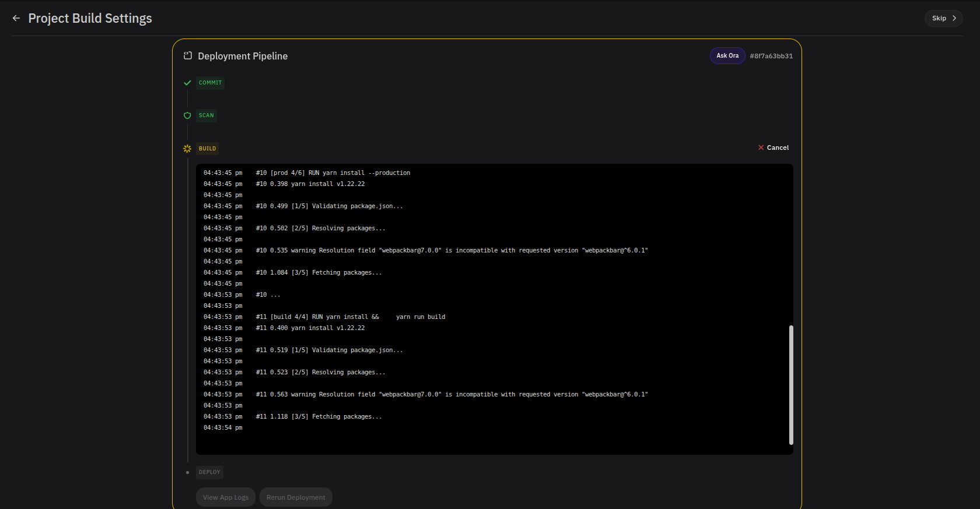Click the Deployment Pipeline header icon
This screenshot has height=509, width=980.
tap(188, 56)
